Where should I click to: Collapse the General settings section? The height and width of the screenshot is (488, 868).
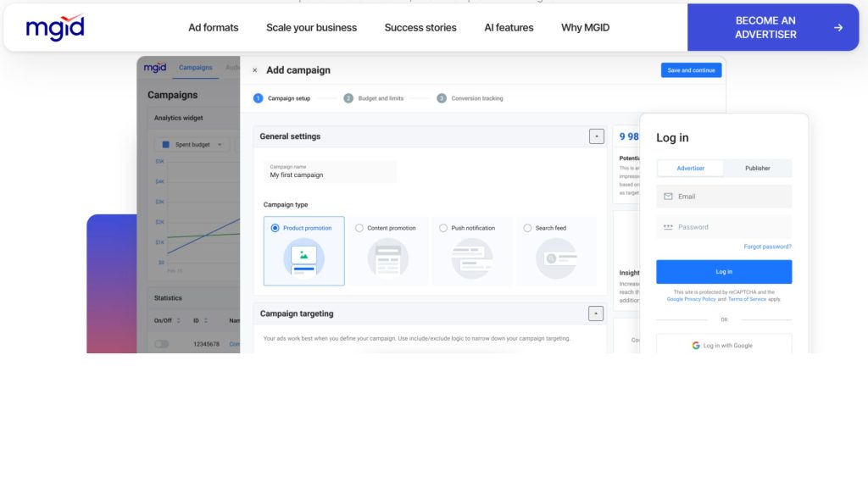click(596, 136)
